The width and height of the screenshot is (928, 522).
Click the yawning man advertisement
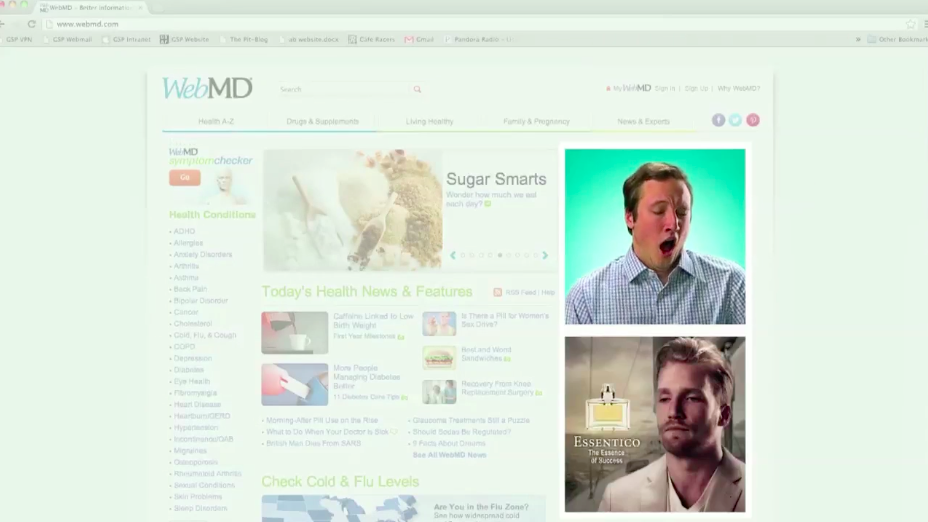pyautogui.click(x=655, y=236)
